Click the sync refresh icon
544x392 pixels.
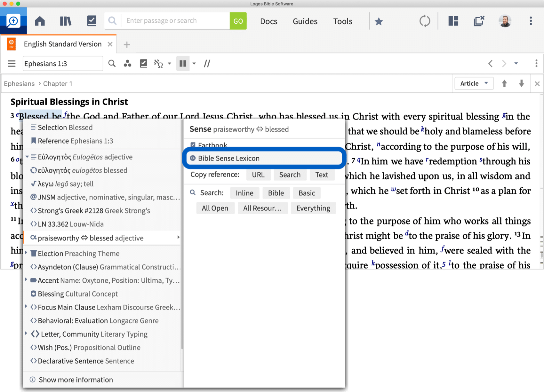pos(425,21)
